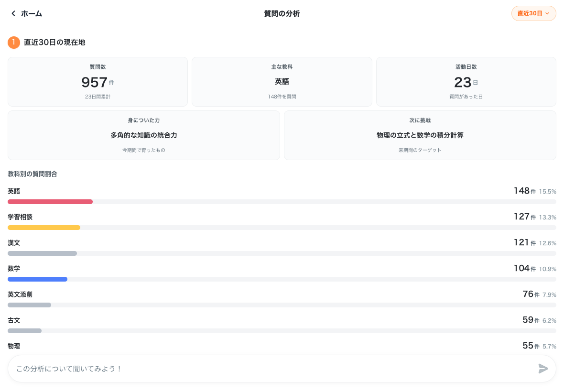Click the 主な教科 英語 card
The image size is (564, 392).
[282, 82]
